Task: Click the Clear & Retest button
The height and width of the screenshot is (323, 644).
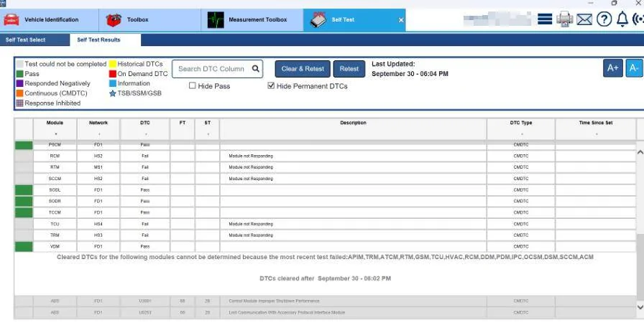Action: click(x=303, y=69)
